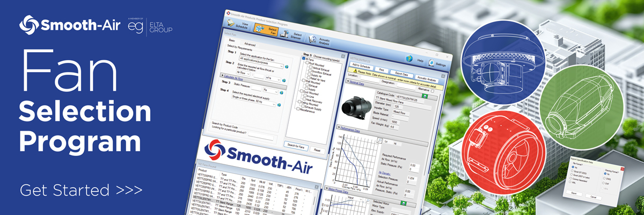Close the Step 5 mounting panel

[x=342, y=56]
